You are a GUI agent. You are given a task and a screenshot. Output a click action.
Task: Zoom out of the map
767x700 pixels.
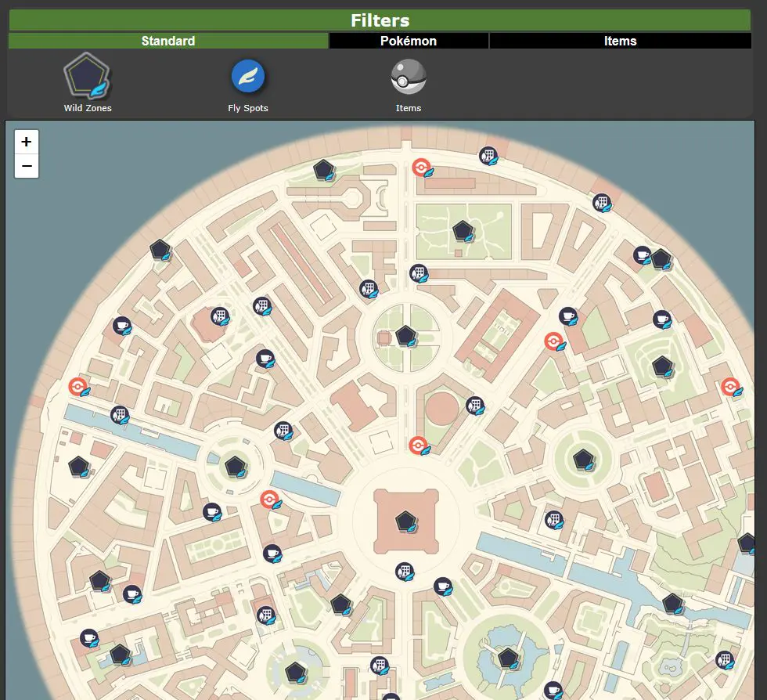coord(27,166)
